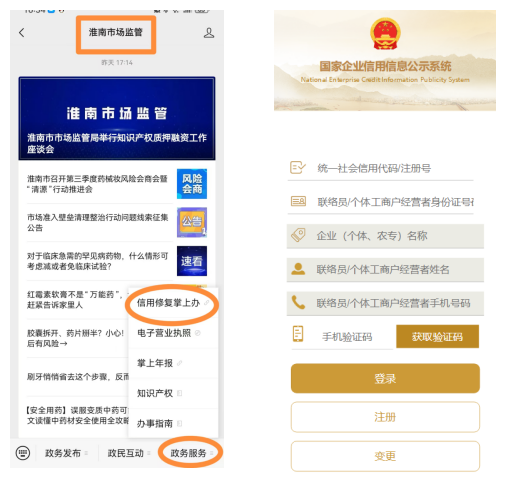Open the 风险会商 article thumbnail
Viewport: 509px width, 482px height.
click(192, 184)
